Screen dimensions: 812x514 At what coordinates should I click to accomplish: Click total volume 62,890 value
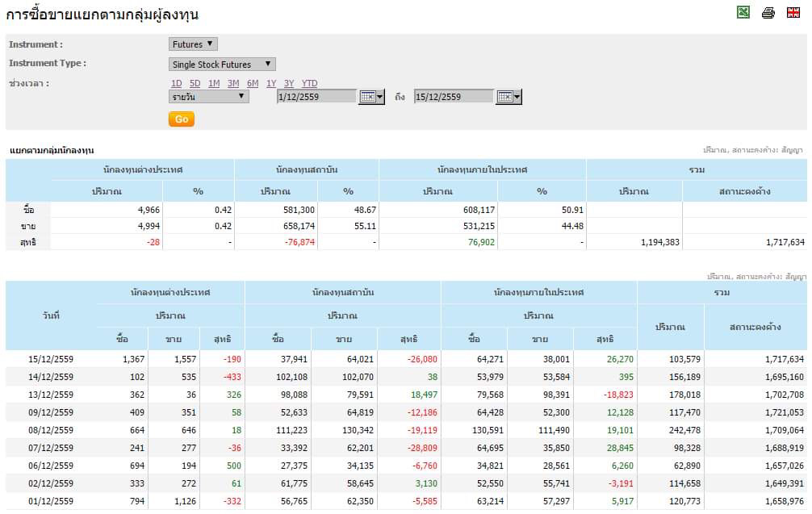pos(687,466)
